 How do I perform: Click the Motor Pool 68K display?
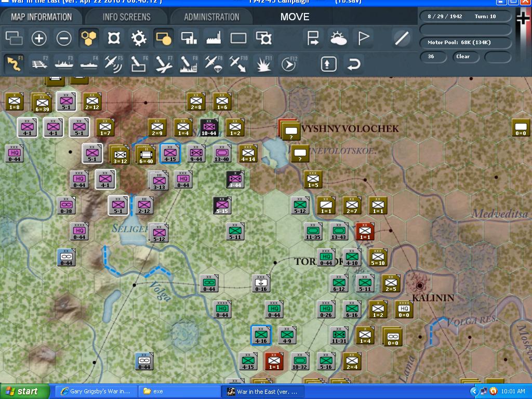click(x=465, y=43)
